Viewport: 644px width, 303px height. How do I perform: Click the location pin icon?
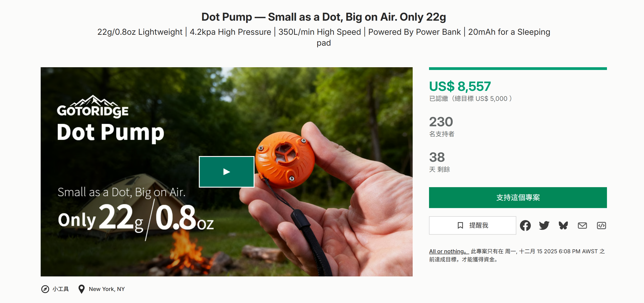[x=81, y=289]
